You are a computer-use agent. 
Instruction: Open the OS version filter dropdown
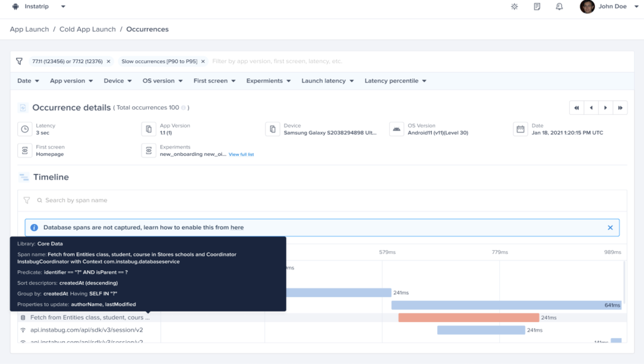(162, 81)
